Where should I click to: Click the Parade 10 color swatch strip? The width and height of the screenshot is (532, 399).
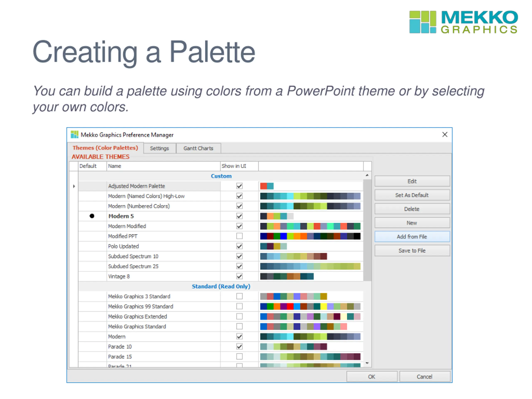(x=294, y=347)
